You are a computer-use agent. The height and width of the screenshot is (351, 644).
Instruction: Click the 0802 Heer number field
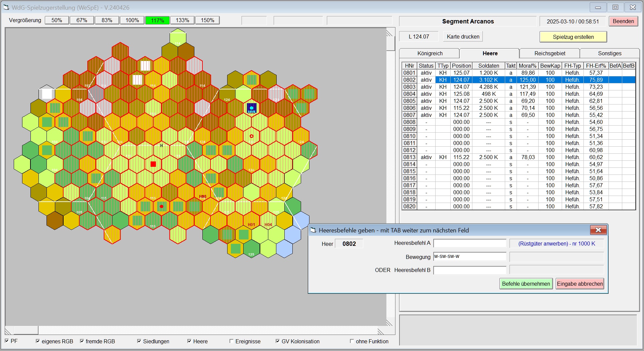point(349,244)
